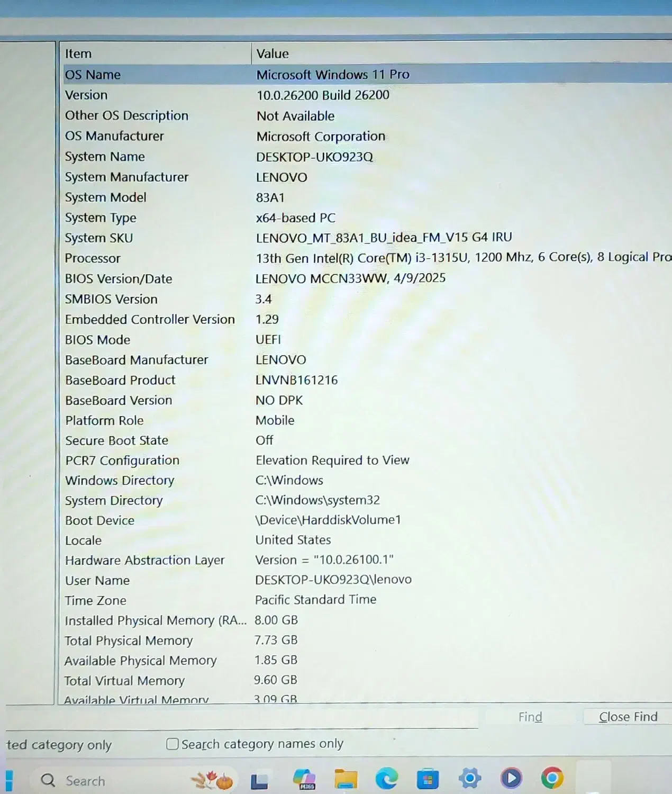Select the 'BaseBoard Manufacturer' row

pyautogui.click(x=368, y=360)
